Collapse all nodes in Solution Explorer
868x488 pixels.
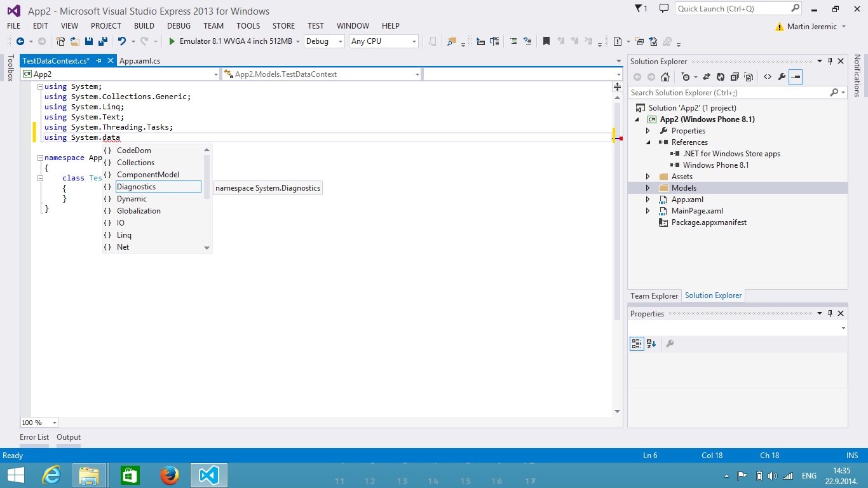click(735, 77)
